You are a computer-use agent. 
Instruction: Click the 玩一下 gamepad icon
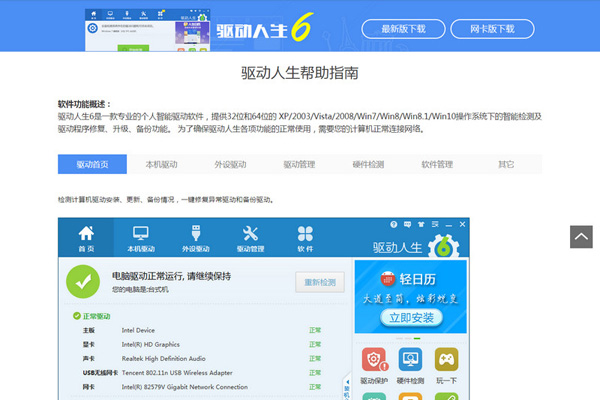click(446, 359)
